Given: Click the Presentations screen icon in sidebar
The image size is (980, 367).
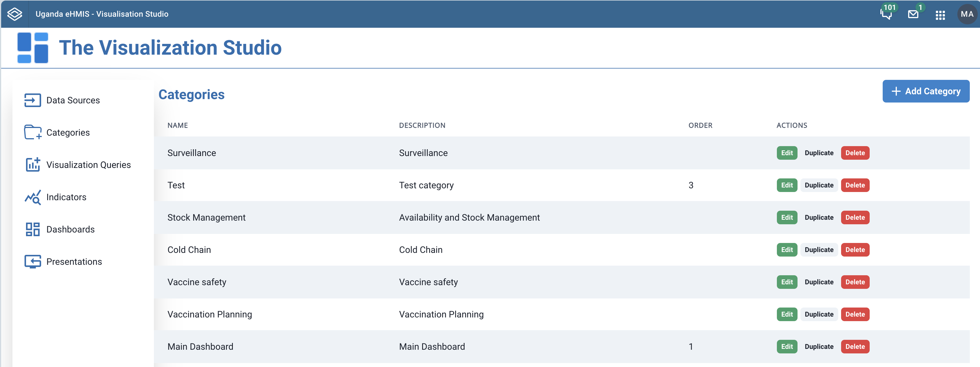Looking at the screenshot, I should [x=33, y=262].
